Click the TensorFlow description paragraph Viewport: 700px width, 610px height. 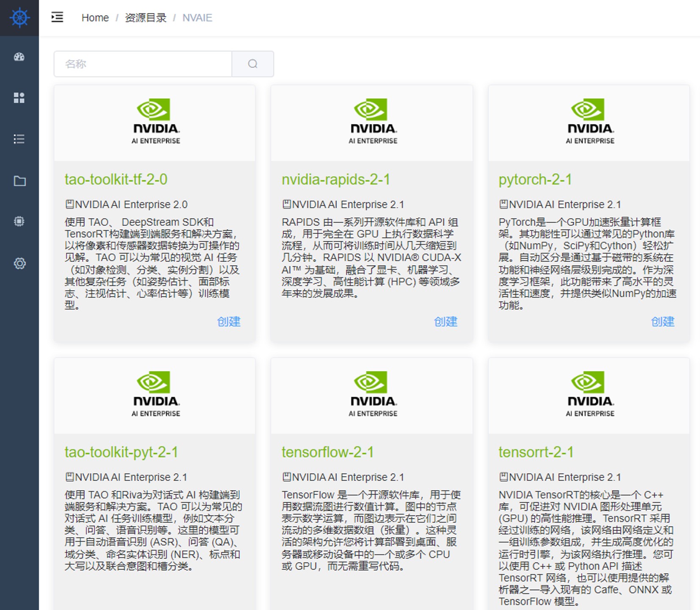point(371,530)
